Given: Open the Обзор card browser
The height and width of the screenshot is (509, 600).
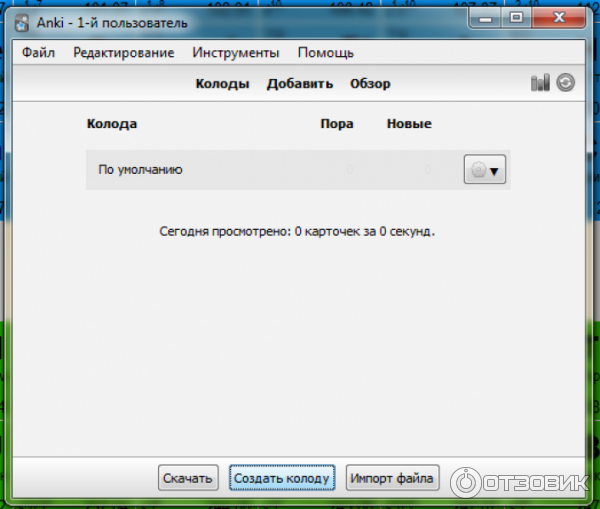Looking at the screenshot, I should click(370, 84).
